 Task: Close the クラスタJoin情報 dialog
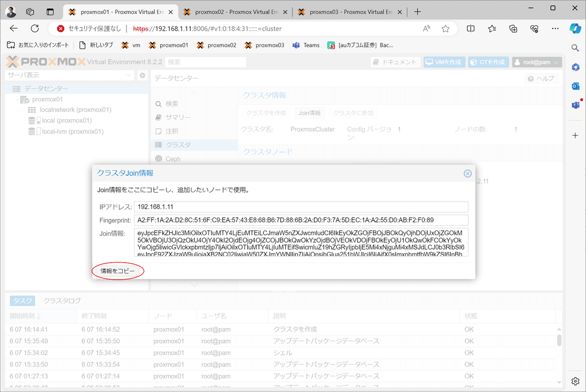tap(467, 173)
